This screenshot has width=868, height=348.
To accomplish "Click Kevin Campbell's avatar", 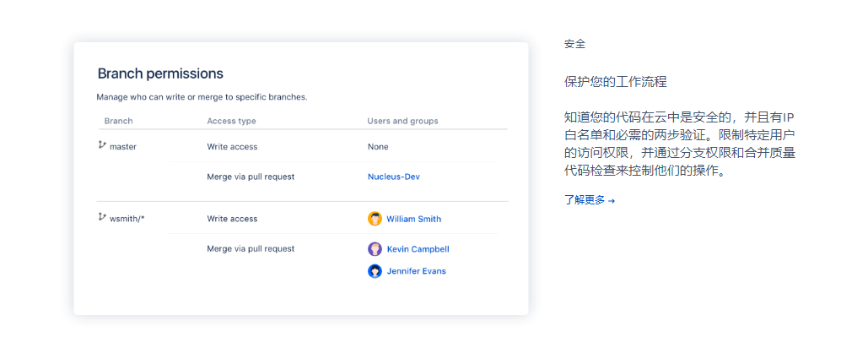I will 375,249.
